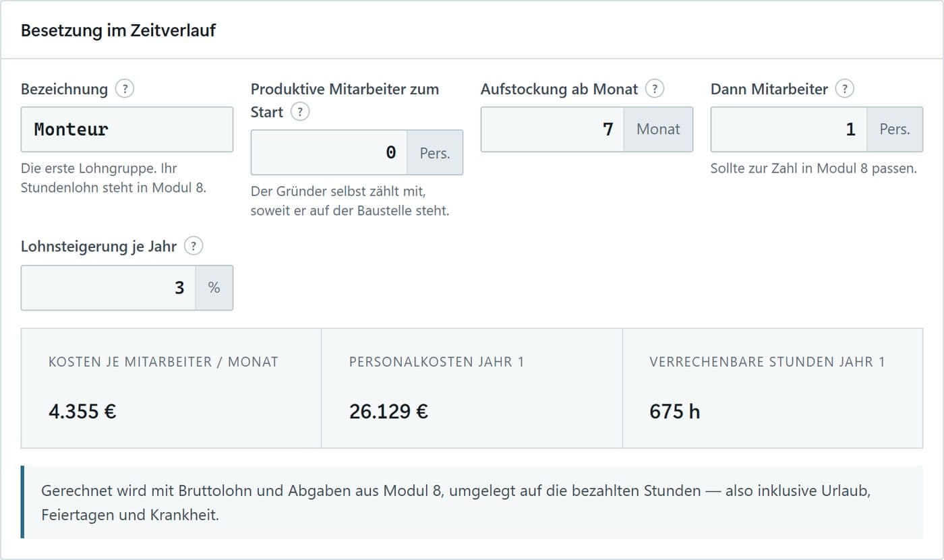
Task: Select the Pers. suffix beside Dann Mitarbeiter
Action: pos(895,129)
